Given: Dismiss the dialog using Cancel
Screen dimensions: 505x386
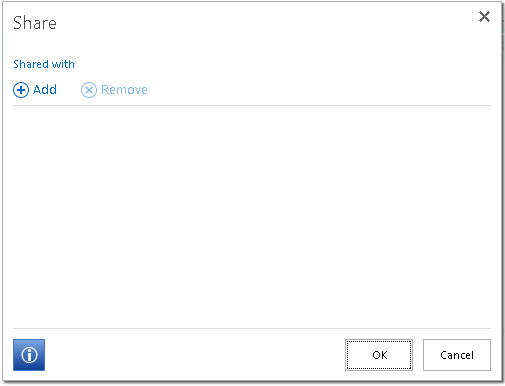Looking at the screenshot, I should click(x=457, y=355).
